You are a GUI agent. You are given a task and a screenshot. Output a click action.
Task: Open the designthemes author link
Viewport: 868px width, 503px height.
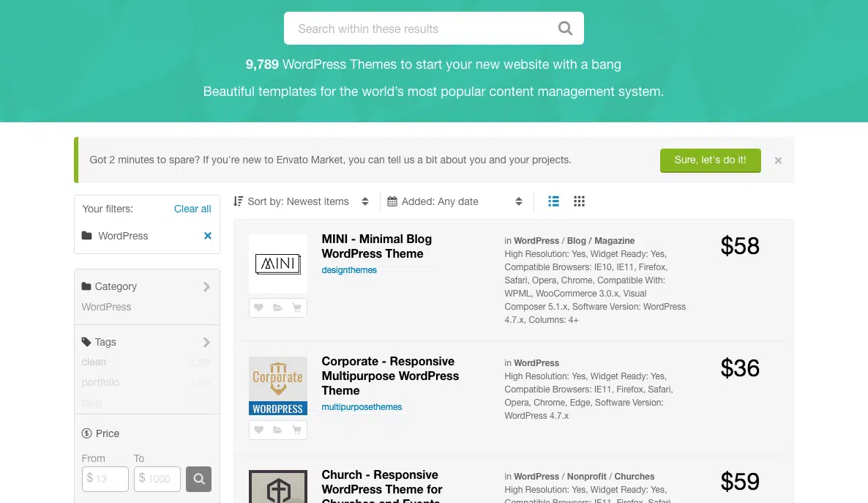click(349, 270)
